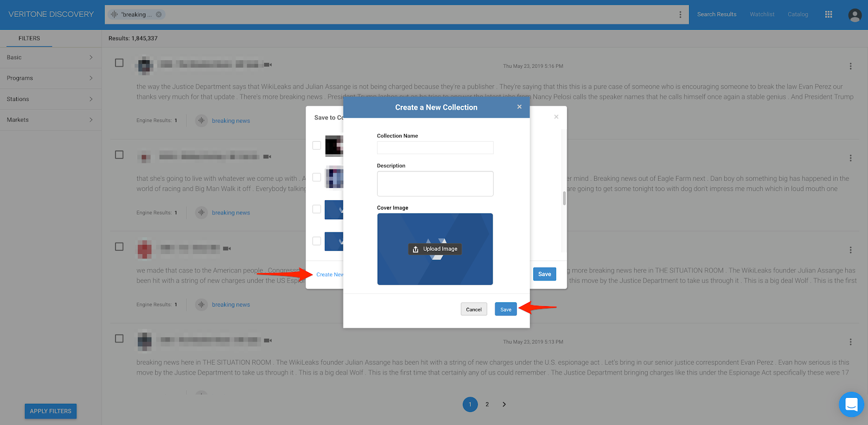
Task: Expand the Programs filter section
Action: pyautogui.click(x=50, y=78)
